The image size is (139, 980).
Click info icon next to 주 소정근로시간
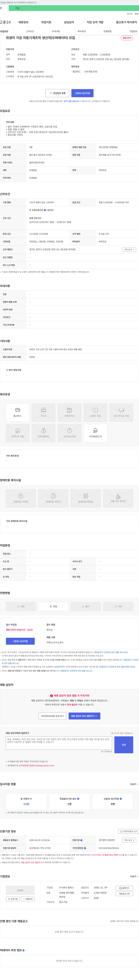coord(45,210)
